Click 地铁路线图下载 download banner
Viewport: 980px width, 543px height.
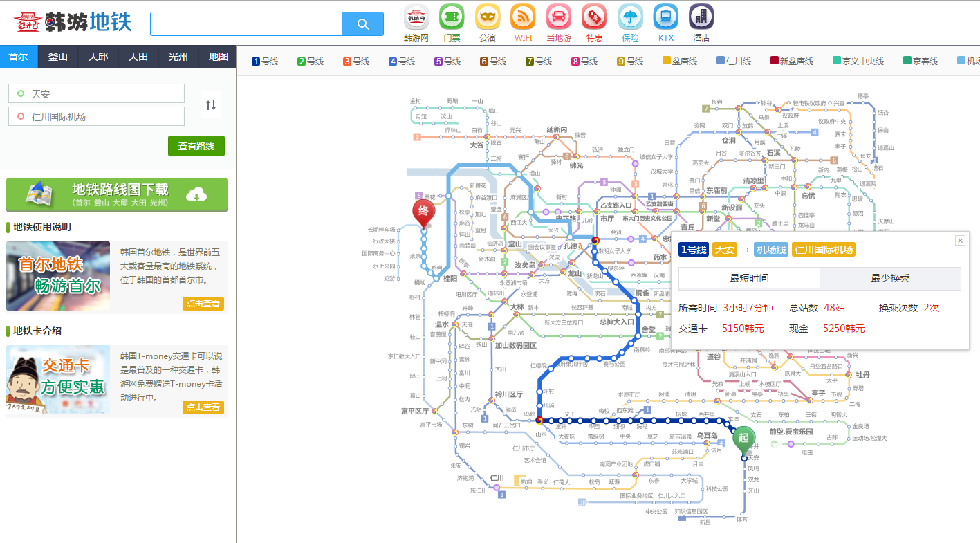click(117, 194)
